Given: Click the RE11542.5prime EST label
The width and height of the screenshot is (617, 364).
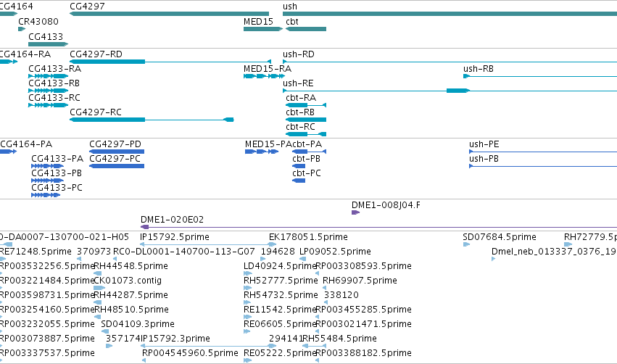Looking at the screenshot, I should pyautogui.click(x=280, y=310).
